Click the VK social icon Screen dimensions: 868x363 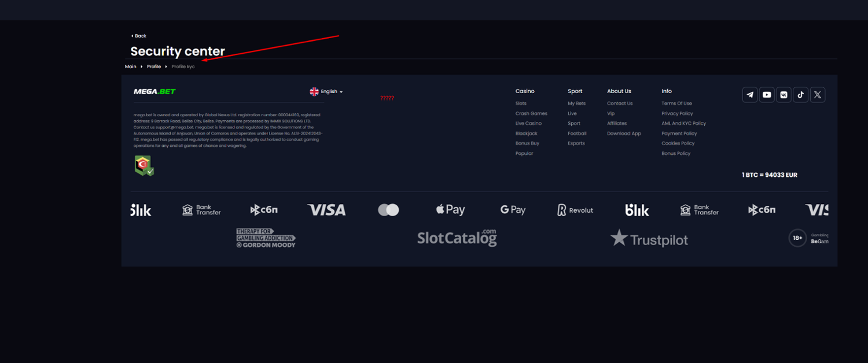(x=784, y=95)
